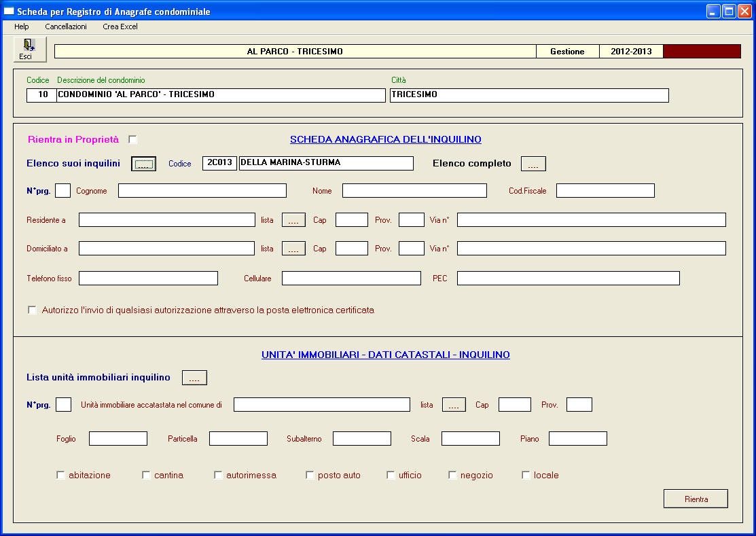
Task: Click the Foglio field
Action: (118, 439)
